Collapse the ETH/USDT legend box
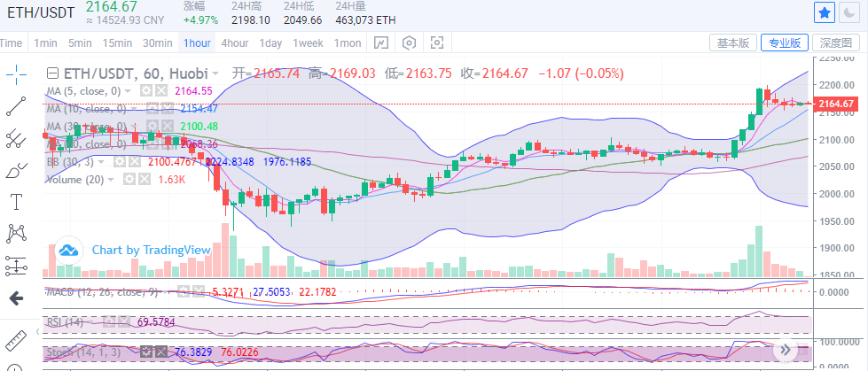Image resolution: width=868 pixels, height=371 pixels. coord(52,73)
